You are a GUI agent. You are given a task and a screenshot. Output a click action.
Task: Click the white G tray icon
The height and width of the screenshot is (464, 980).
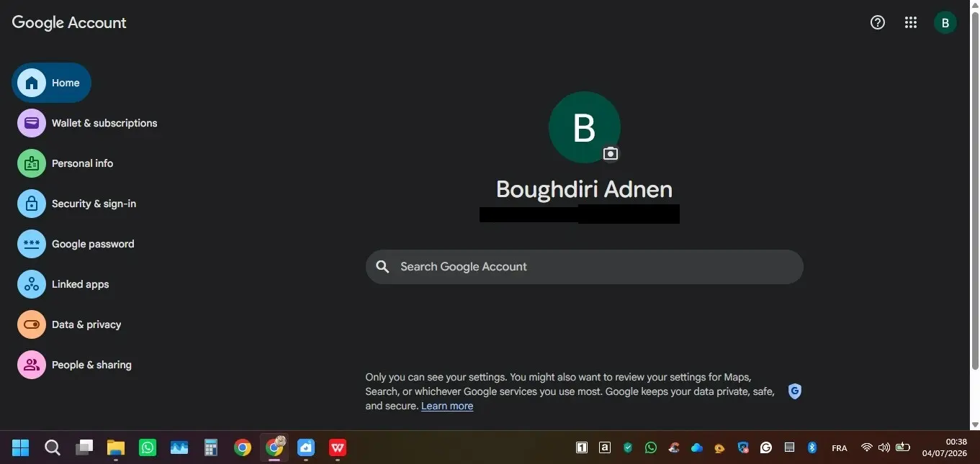[766, 447]
